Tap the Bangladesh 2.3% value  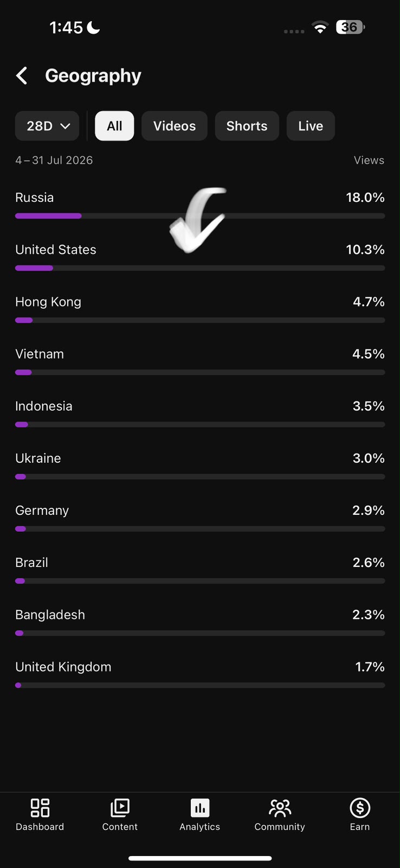point(369,615)
